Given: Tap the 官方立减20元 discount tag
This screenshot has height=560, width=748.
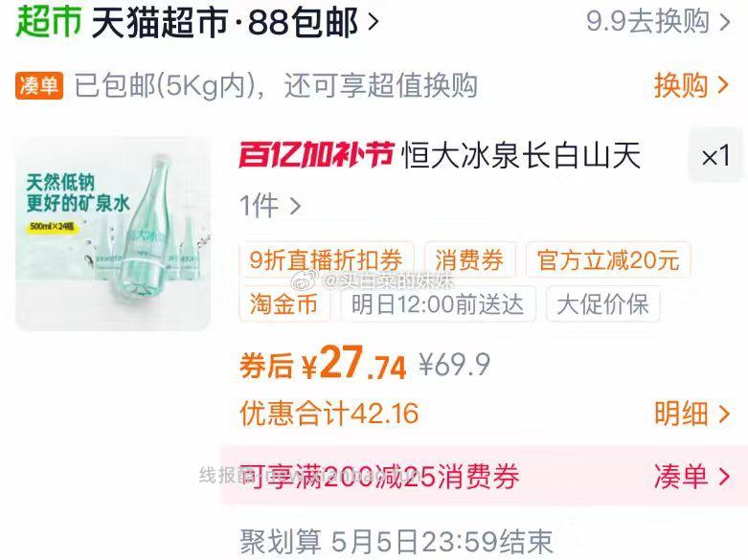Looking at the screenshot, I should click(x=608, y=260).
